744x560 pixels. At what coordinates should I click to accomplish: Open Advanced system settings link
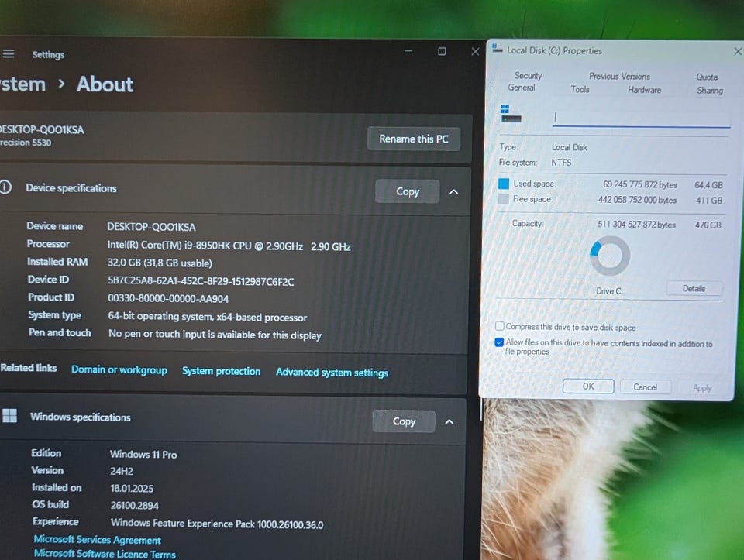[332, 373]
